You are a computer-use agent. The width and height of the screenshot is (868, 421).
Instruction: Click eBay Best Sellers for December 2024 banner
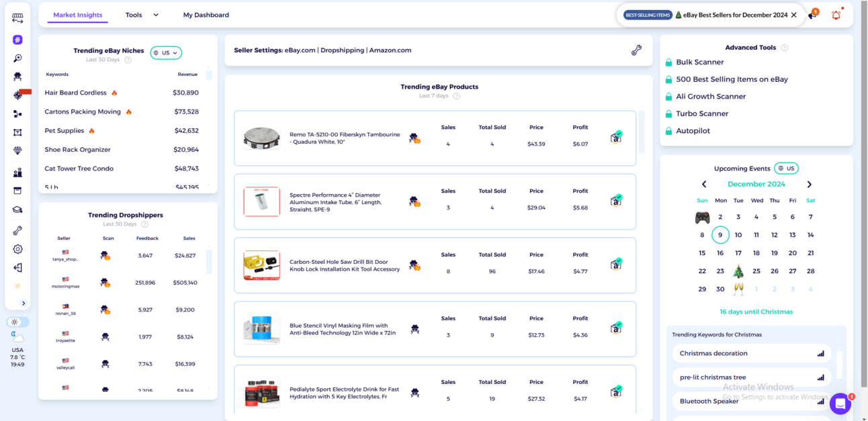click(x=736, y=15)
